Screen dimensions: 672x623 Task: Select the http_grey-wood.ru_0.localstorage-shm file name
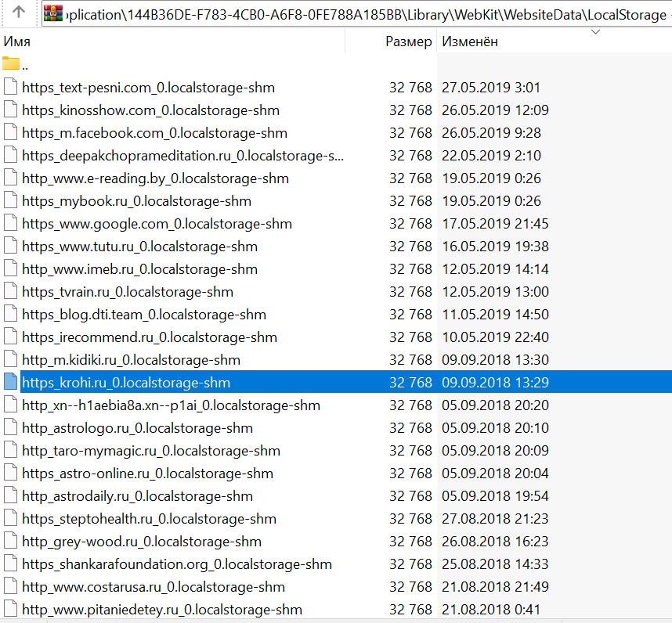[142, 542]
